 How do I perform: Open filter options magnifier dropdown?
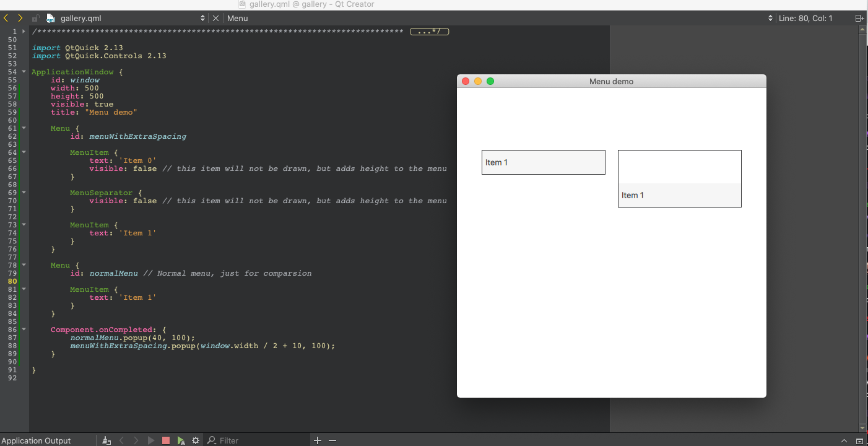212,440
